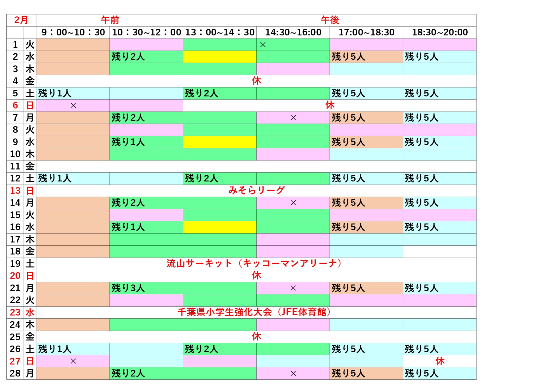Click the 14:30~16:00 time column header
The image size is (555, 392).
[293, 32]
